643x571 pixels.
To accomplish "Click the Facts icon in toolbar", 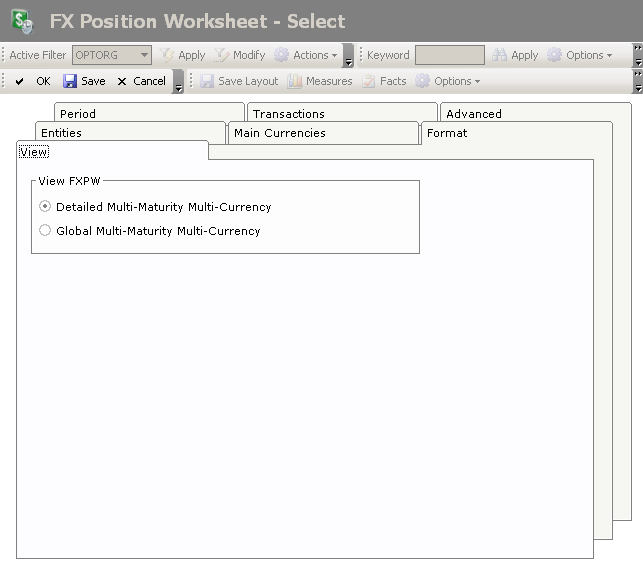I will tap(369, 81).
